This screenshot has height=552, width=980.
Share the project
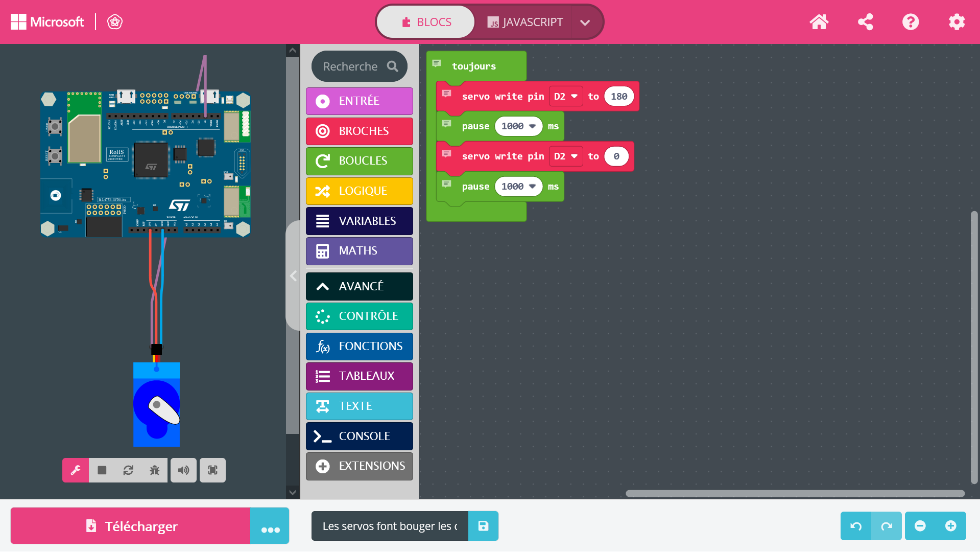(x=865, y=22)
